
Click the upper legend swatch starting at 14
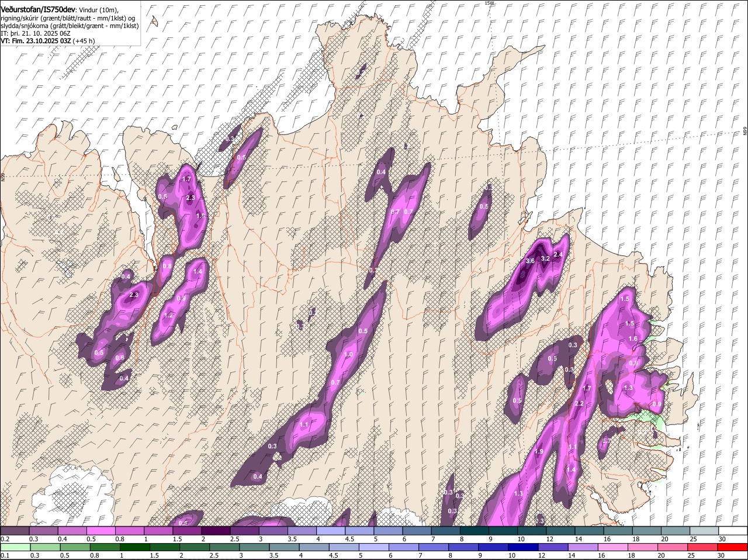(x=589, y=530)
